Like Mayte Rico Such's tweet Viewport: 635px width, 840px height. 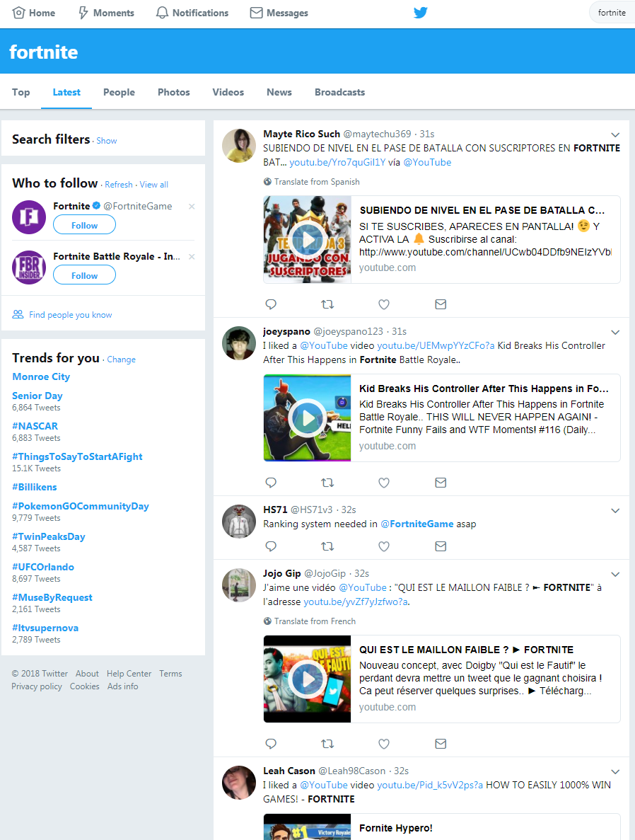point(384,304)
